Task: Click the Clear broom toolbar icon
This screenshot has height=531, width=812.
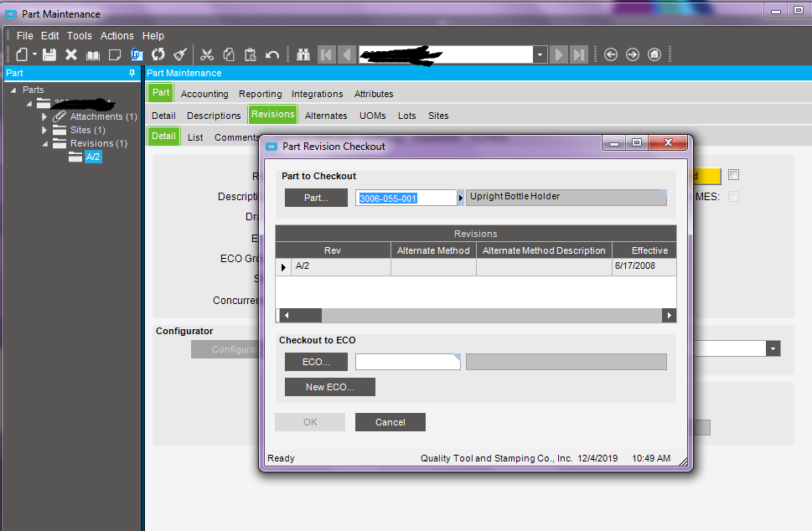Action: [x=179, y=54]
